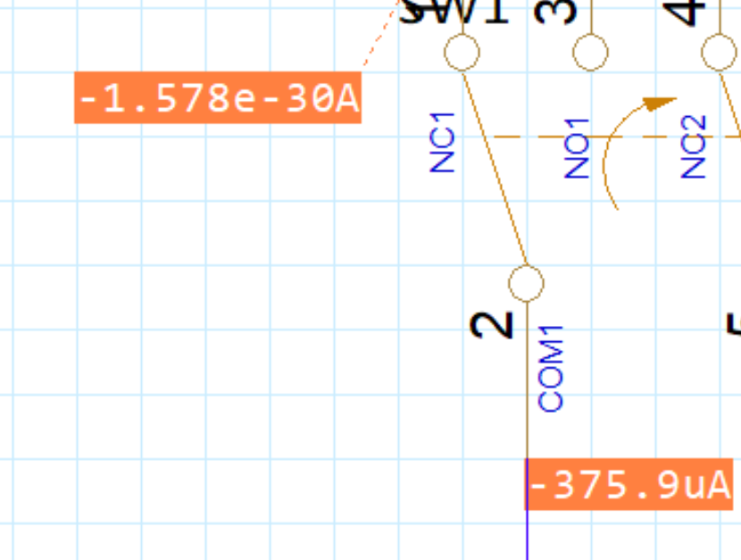This screenshot has width=741, height=560.
Task: Click the NO1 terminal circle
Action: point(589,53)
